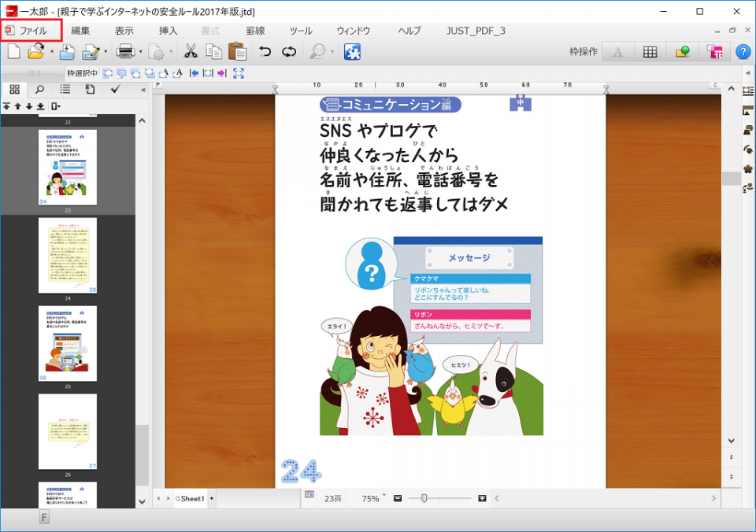
Task: Select page 23 thumbnail
Action: tap(68, 167)
